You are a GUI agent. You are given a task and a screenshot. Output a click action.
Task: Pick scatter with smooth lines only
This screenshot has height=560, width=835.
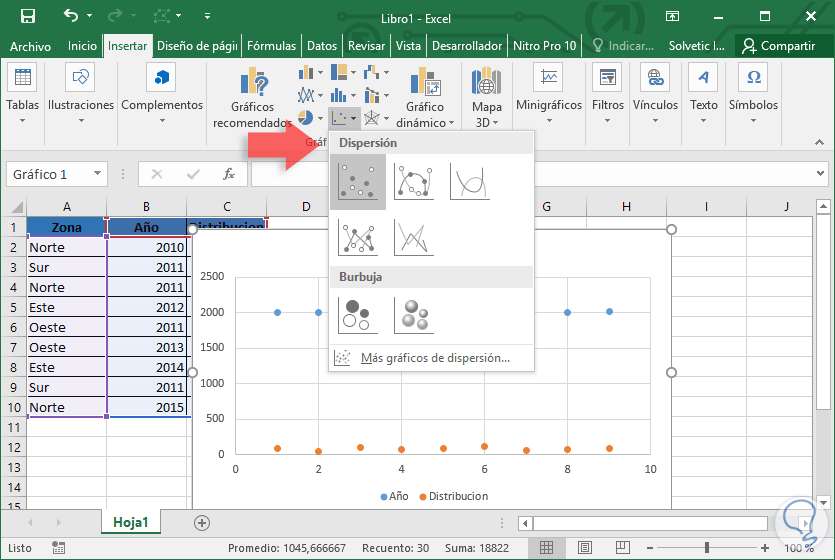click(469, 182)
